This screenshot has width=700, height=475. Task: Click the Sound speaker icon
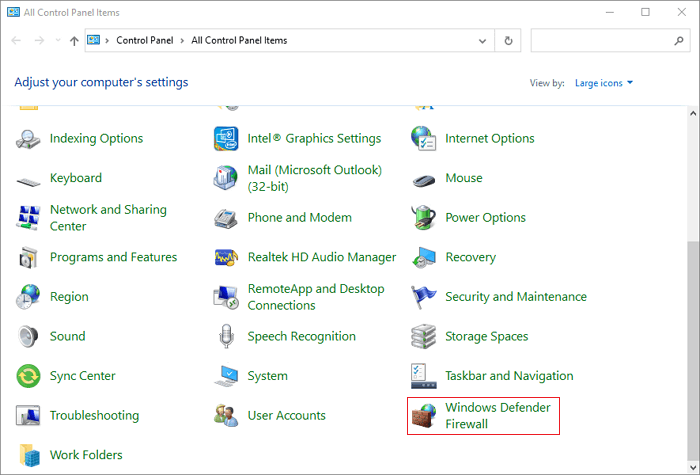29,336
